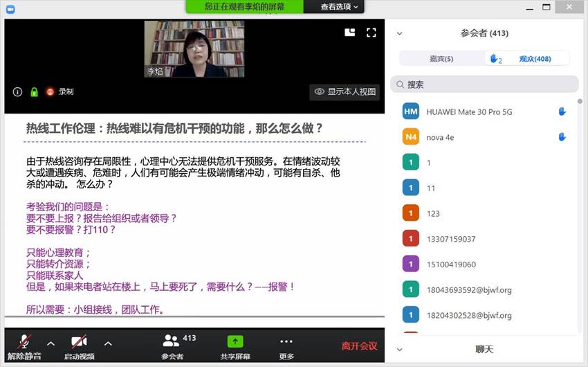Click the red avatar beside 13307159037
Viewport: 588px width, 367px height.
(x=411, y=239)
